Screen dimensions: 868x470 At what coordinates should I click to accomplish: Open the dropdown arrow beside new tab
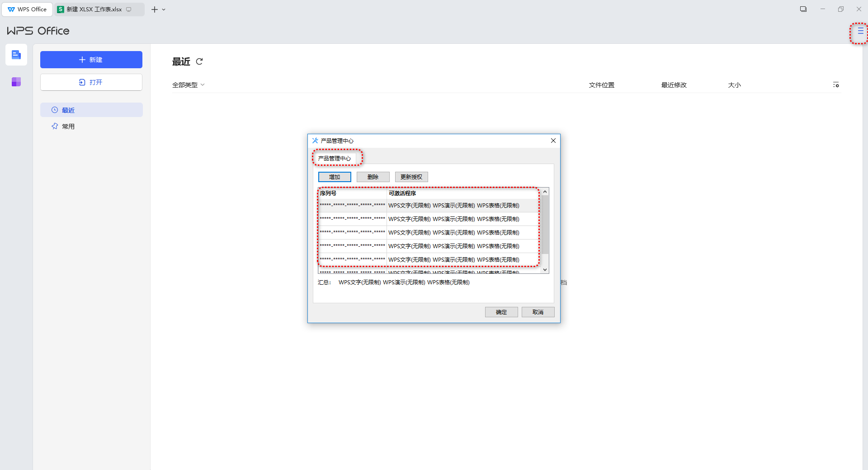pos(164,9)
